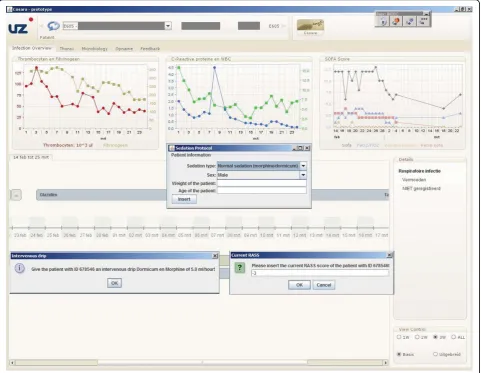Click the Weight of the patient field
Screen dimensions: 481x373
(x=262, y=183)
